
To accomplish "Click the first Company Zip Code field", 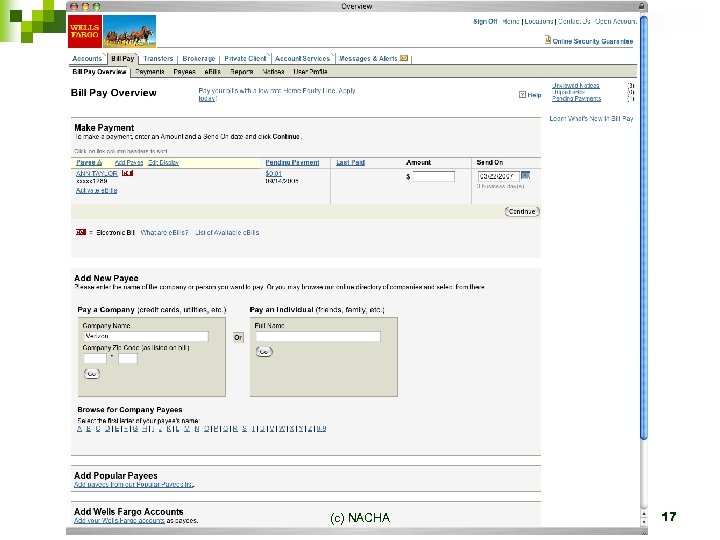I will 95,359.
